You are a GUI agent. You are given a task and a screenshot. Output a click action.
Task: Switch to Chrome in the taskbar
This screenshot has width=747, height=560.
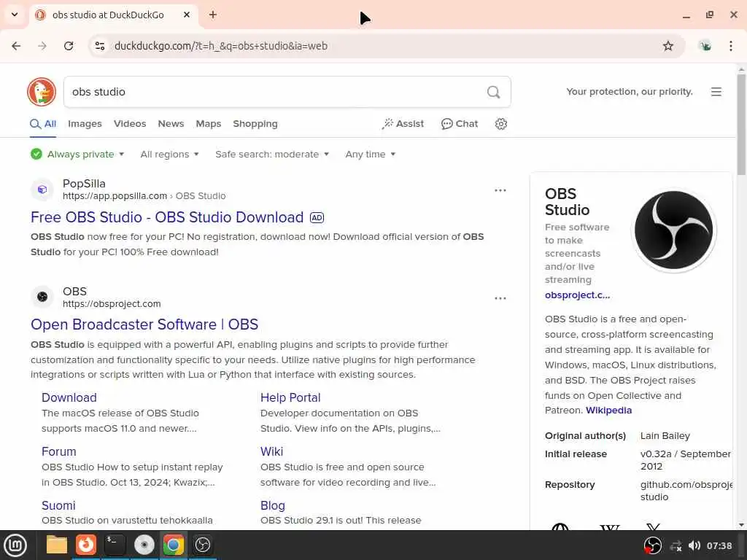(174, 545)
